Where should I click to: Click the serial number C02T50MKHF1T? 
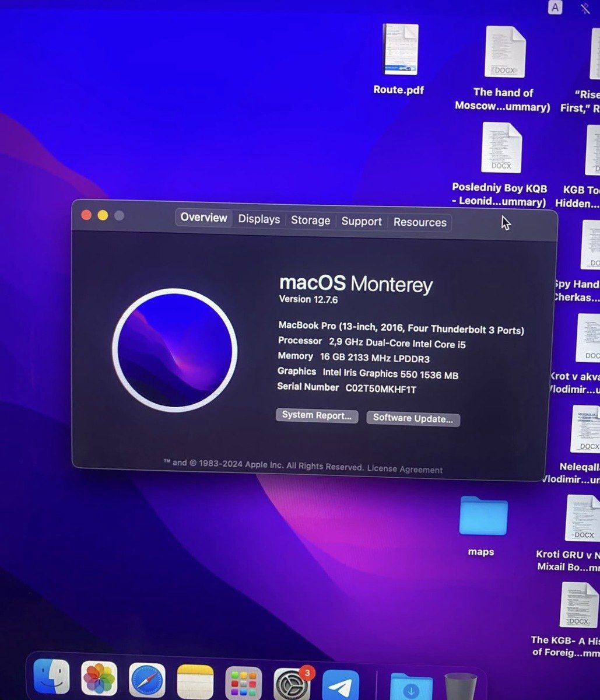pos(381,389)
